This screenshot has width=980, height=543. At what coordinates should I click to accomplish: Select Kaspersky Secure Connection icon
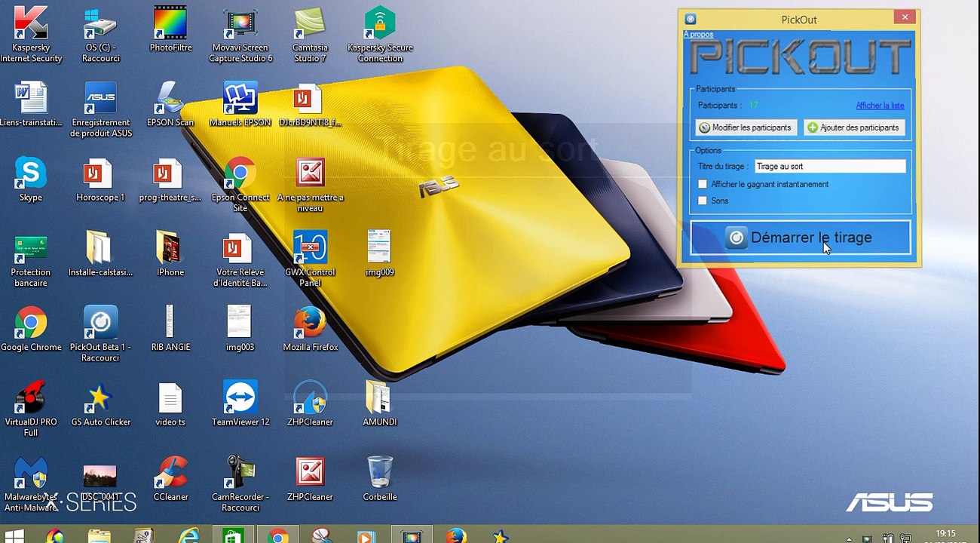(x=380, y=35)
